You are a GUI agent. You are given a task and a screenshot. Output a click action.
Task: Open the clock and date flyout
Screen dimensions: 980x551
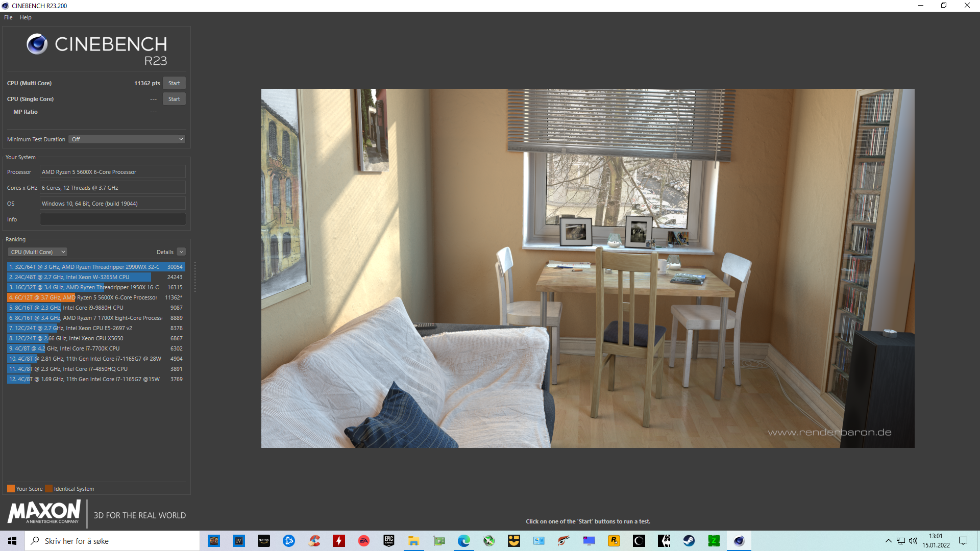pyautogui.click(x=936, y=541)
